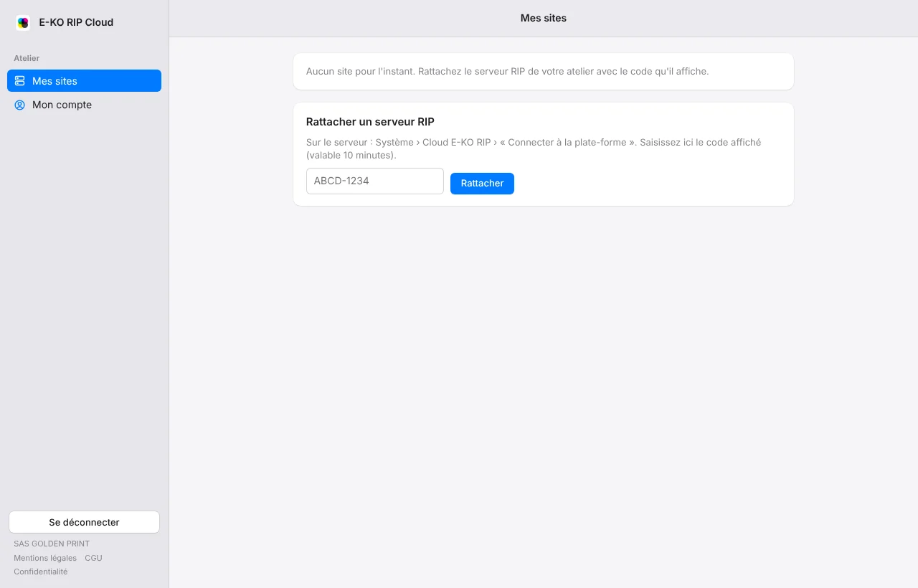Open the Mon compte menu item
Screen dimensions: 918x588
(84, 105)
